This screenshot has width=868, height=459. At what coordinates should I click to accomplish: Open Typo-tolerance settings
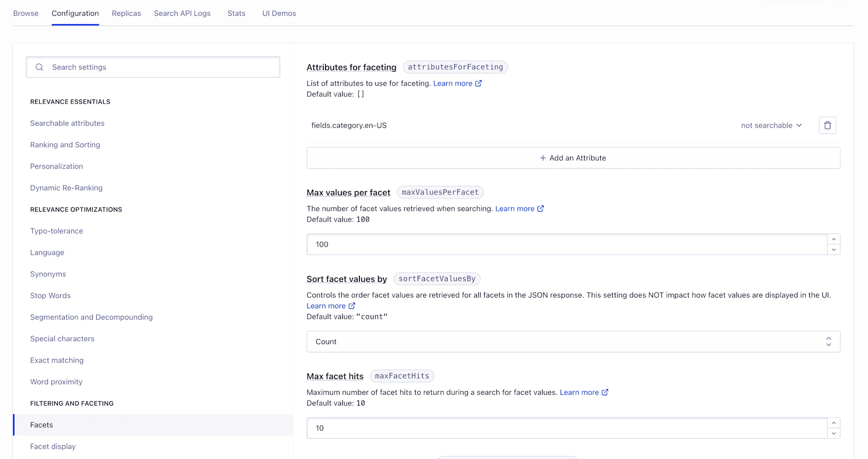pyautogui.click(x=57, y=231)
